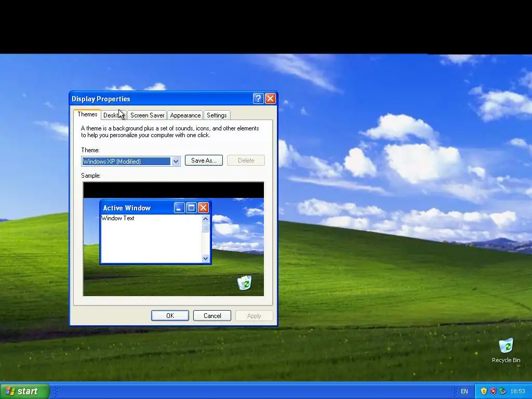Click the Recycle Bin icon in sample preview
Image resolution: width=532 pixels, height=399 pixels.
point(244,283)
